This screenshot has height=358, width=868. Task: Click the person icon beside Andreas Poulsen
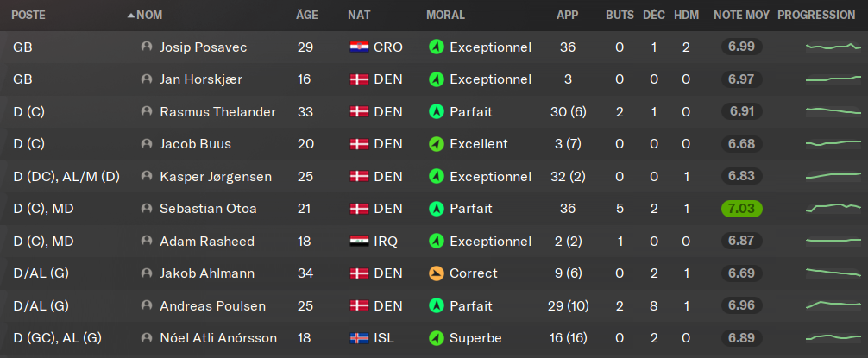pos(147,305)
